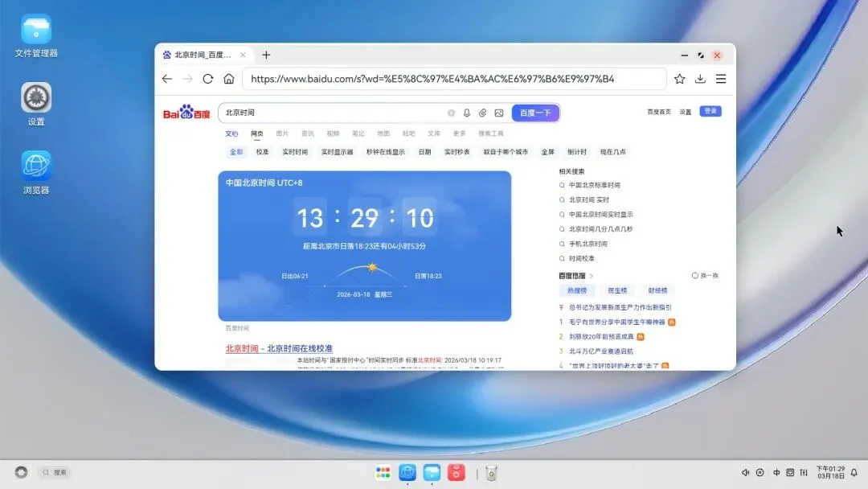Select the 倒计时 filter chip
The image size is (868, 489).
pos(577,152)
